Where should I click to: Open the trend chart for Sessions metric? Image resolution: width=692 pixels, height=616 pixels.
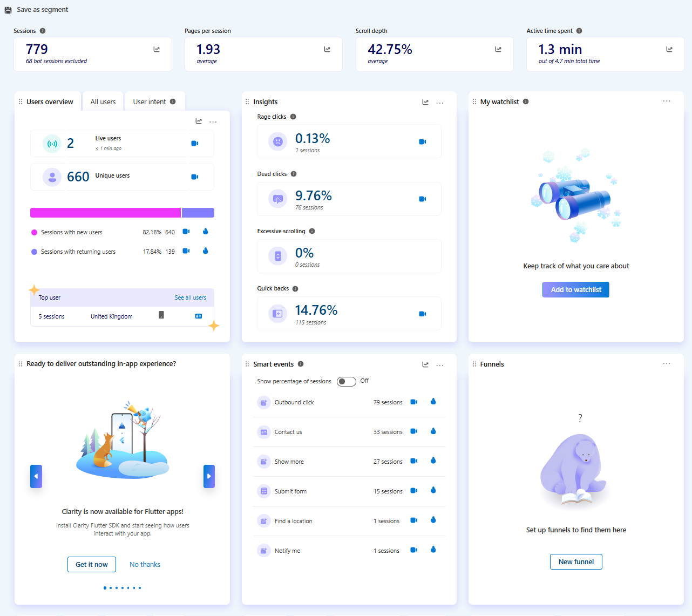pos(156,49)
